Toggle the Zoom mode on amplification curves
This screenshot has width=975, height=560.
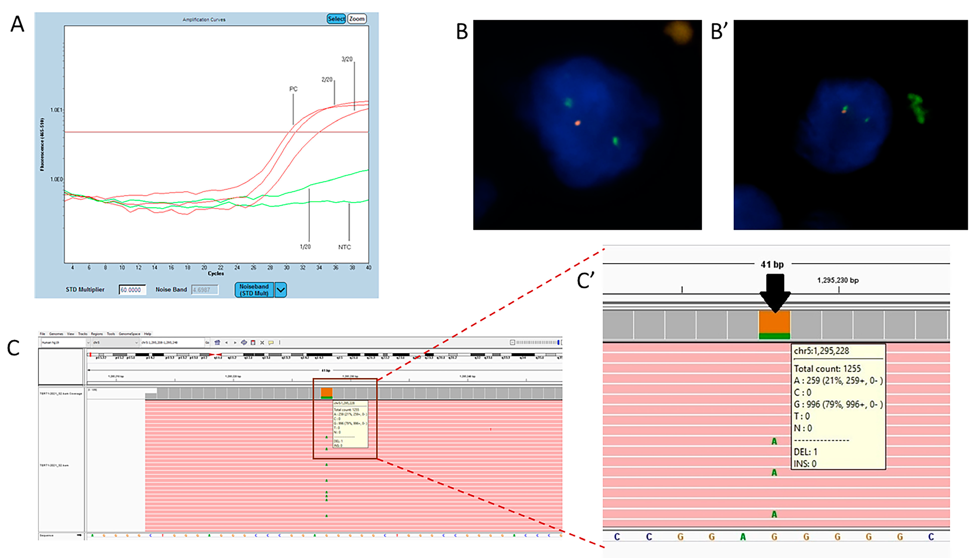click(357, 19)
